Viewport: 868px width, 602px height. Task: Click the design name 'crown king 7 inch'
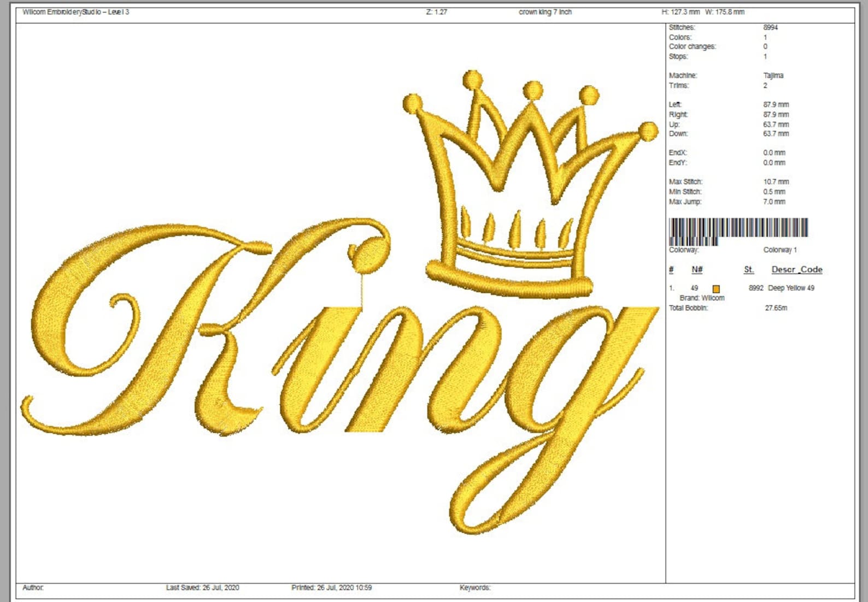(x=545, y=12)
